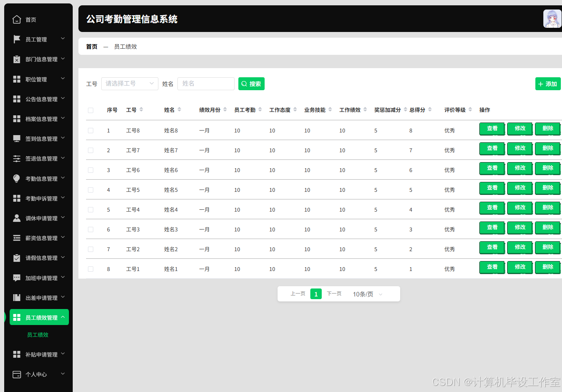Click the grid icon beside 职位管理
562x392 pixels.
pyautogui.click(x=17, y=79)
